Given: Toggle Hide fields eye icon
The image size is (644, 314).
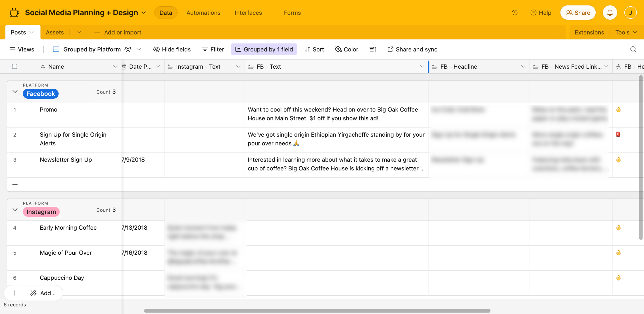Looking at the screenshot, I should tap(156, 49).
